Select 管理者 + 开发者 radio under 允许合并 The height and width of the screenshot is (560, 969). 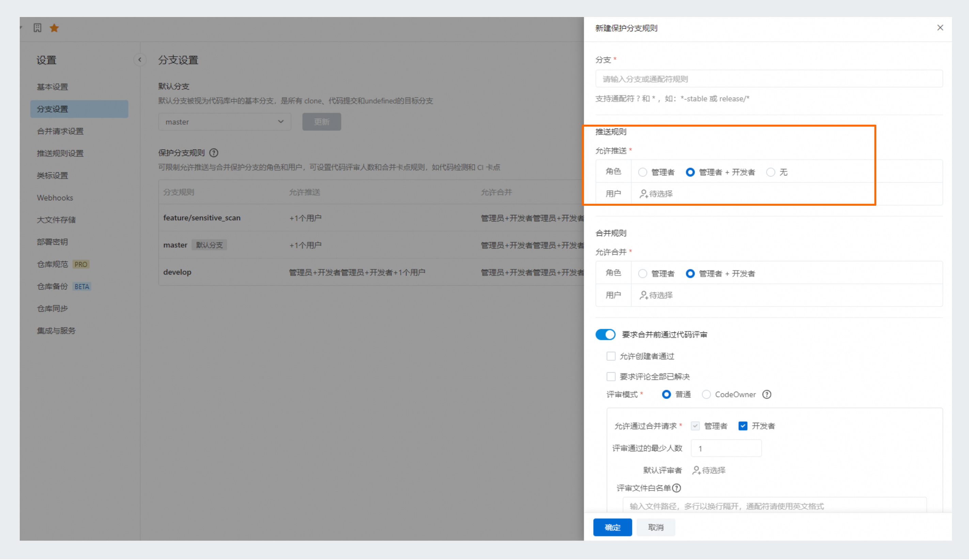[x=690, y=274]
